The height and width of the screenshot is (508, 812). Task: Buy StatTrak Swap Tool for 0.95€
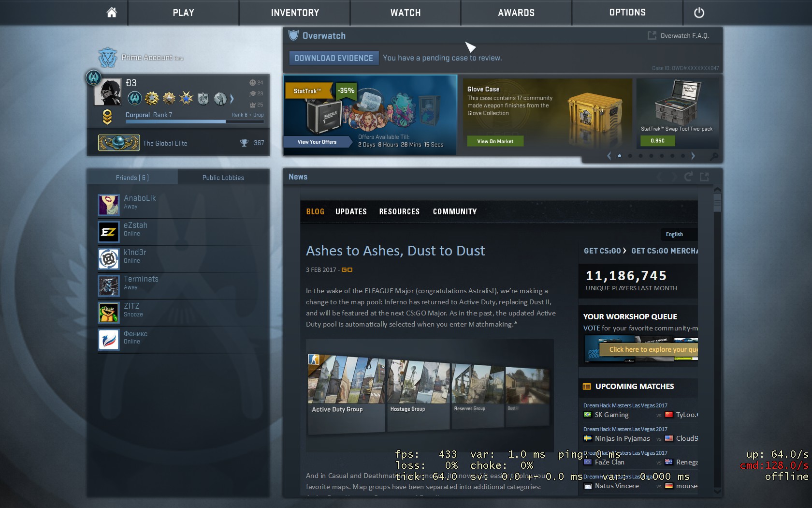[x=657, y=141]
